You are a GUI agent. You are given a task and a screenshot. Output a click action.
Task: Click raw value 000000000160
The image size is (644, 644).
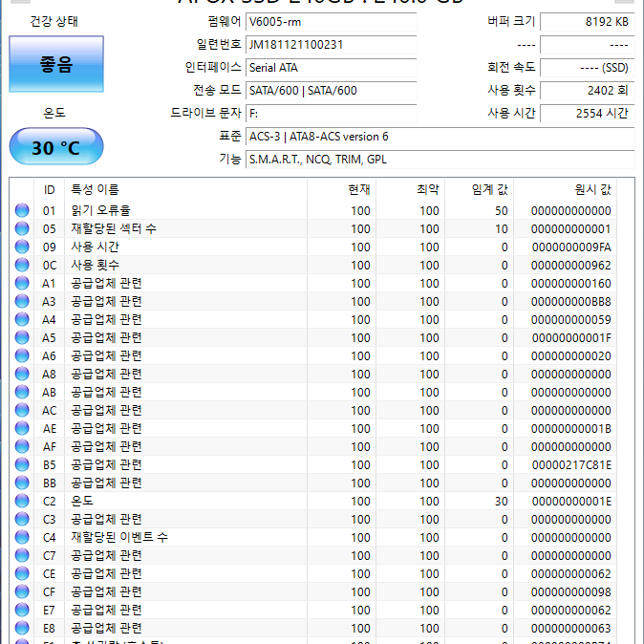570,284
